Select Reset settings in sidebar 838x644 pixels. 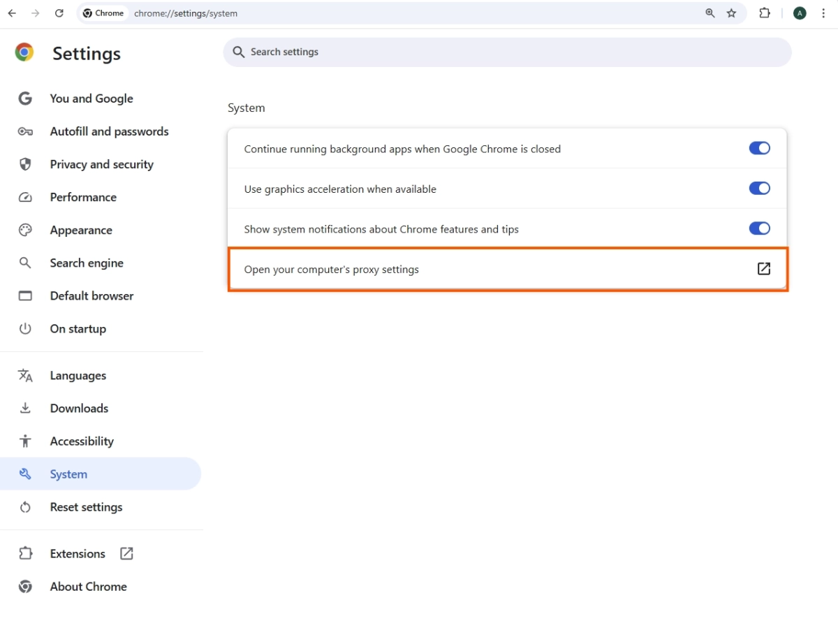[86, 506]
